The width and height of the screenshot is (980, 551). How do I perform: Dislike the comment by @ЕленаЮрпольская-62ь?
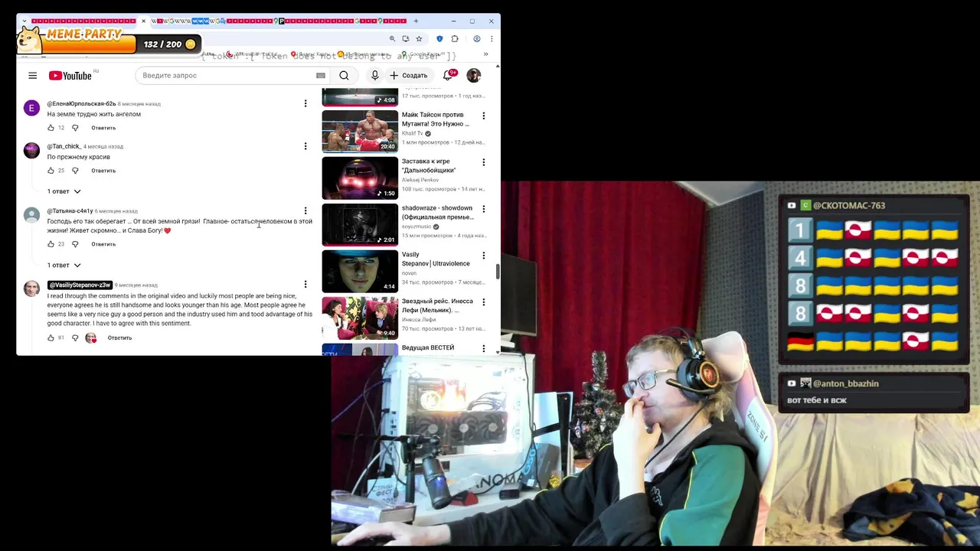point(75,128)
